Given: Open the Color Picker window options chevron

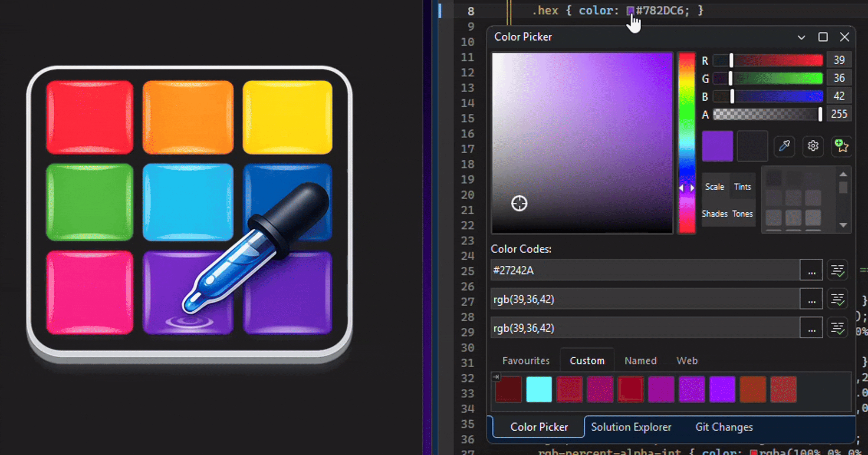Looking at the screenshot, I should tap(801, 37).
